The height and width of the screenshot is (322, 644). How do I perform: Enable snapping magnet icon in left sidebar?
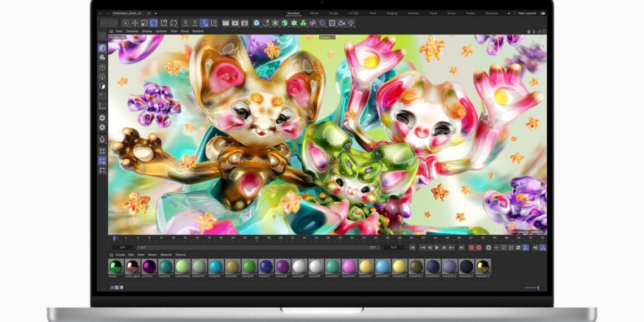coord(102,139)
